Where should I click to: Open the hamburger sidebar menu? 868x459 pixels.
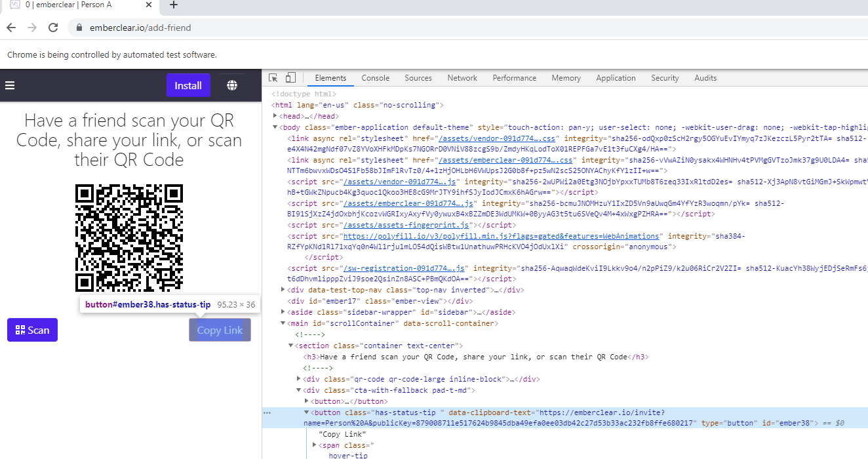click(10, 85)
